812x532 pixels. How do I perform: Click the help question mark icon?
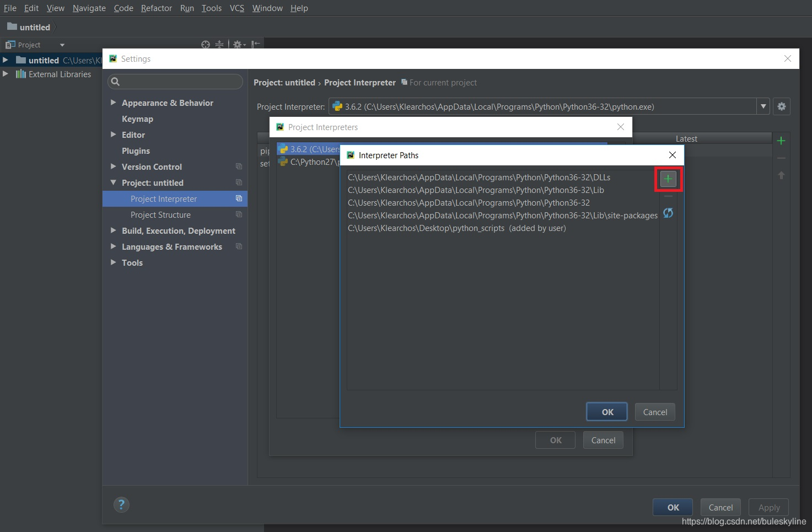pyautogui.click(x=121, y=504)
